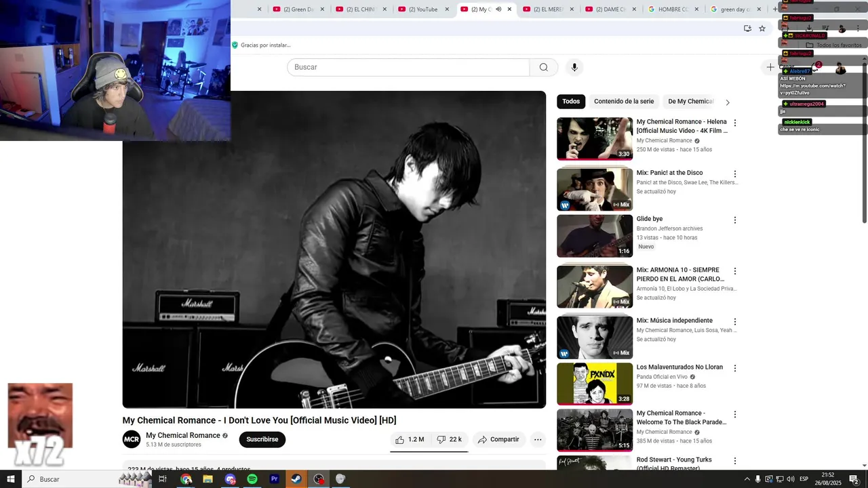The width and height of the screenshot is (868, 488).
Task: Open Chrome from the taskbar
Action: point(186,479)
